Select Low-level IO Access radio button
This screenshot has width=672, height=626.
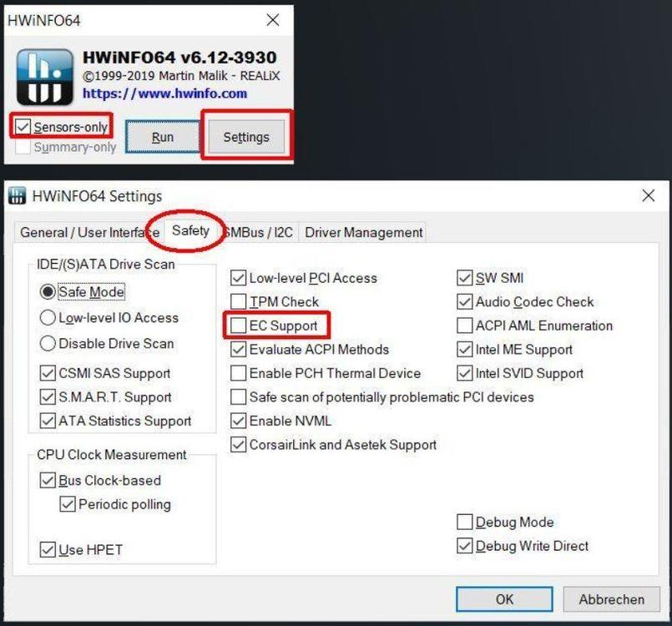(x=48, y=318)
